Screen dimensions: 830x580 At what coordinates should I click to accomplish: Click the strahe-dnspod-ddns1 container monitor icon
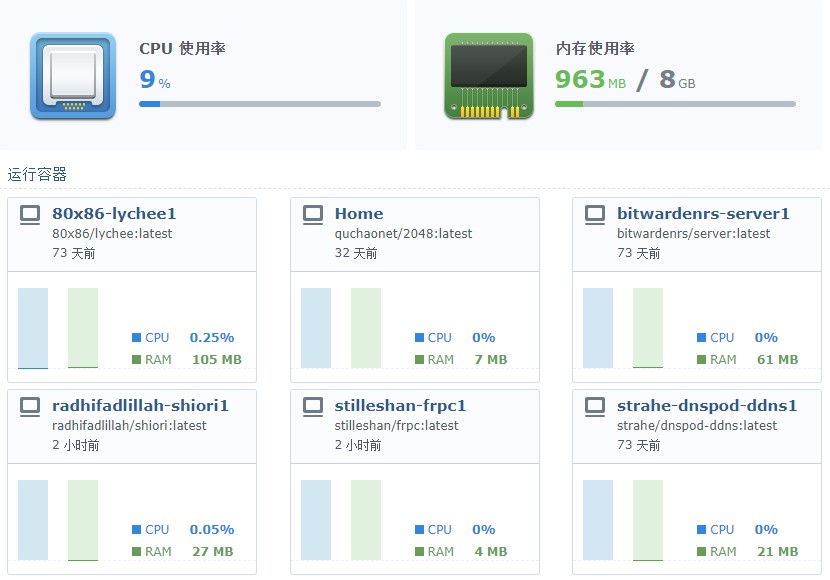tap(595, 405)
